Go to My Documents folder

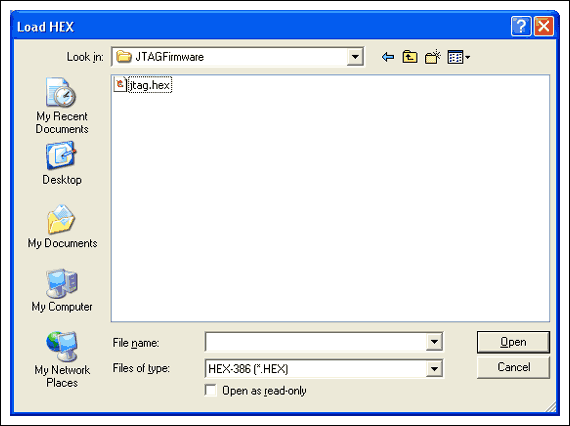(62, 227)
